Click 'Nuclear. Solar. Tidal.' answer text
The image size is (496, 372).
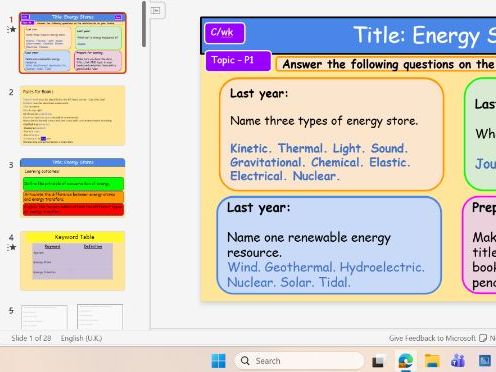pos(289,283)
